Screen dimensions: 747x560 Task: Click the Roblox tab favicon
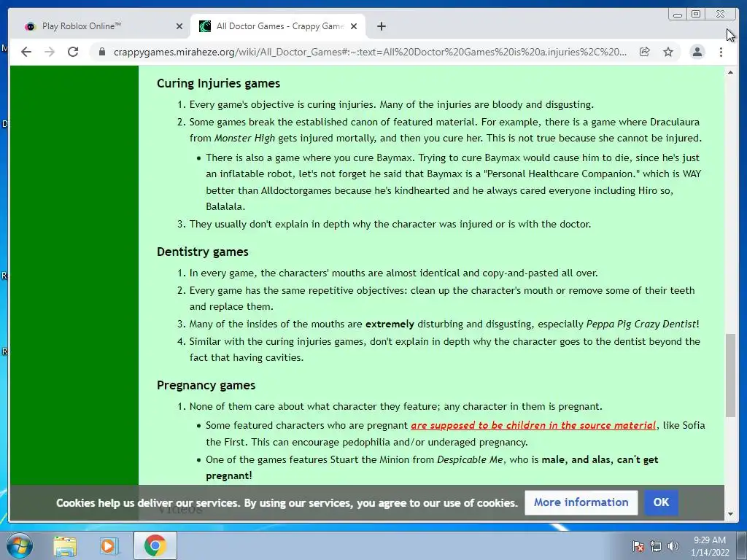pyautogui.click(x=31, y=26)
